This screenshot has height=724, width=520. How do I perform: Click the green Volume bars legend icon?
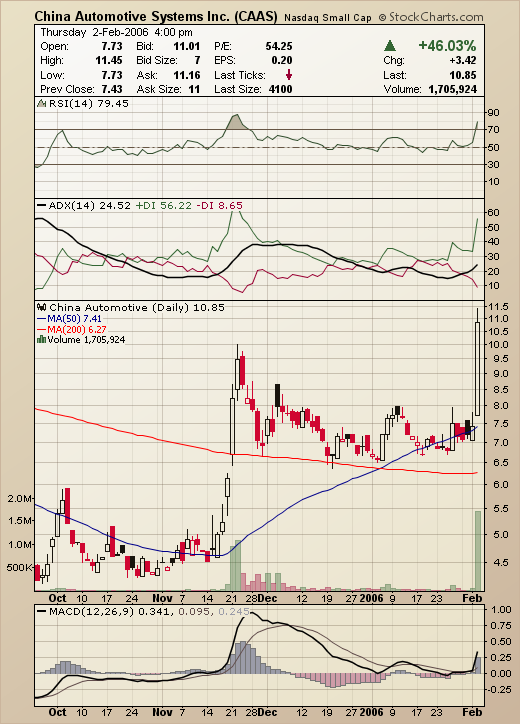pyautogui.click(x=41, y=340)
